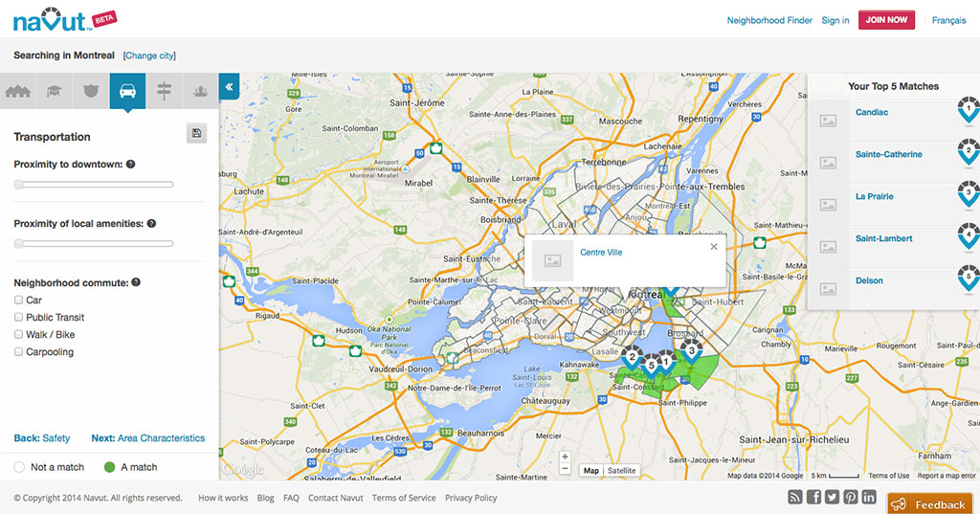Select map marker number 3

coord(691,351)
